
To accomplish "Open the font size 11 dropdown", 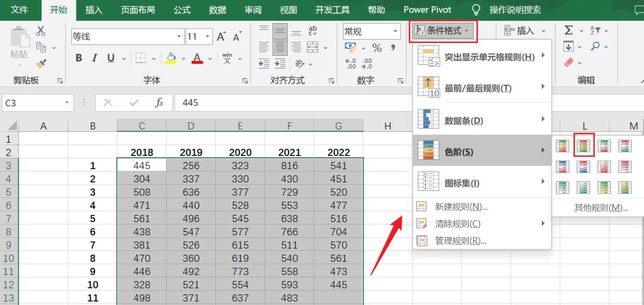I will [x=208, y=37].
